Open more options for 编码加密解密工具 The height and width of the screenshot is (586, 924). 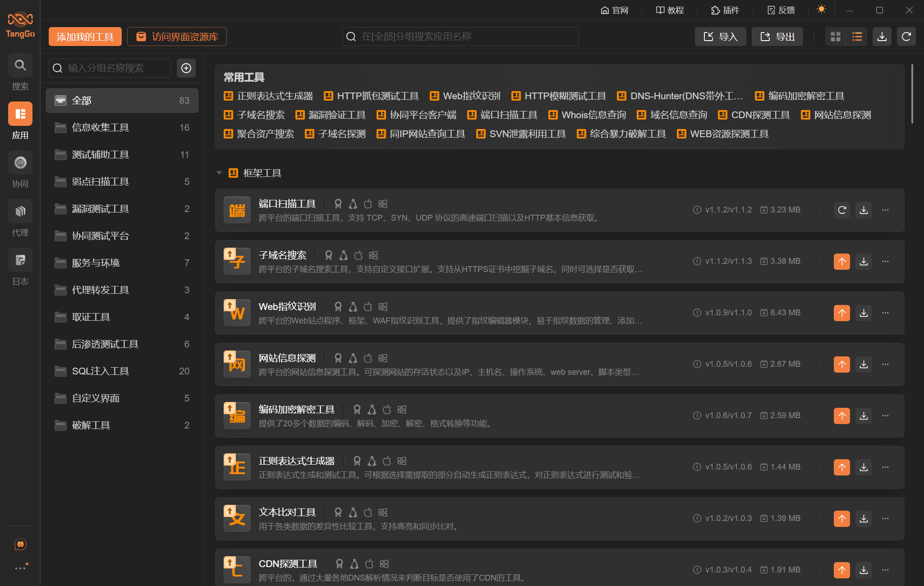[884, 415]
